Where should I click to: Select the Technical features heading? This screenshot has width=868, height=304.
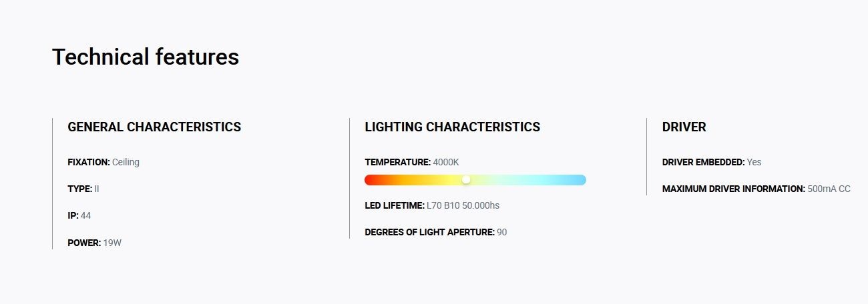(x=146, y=57)
